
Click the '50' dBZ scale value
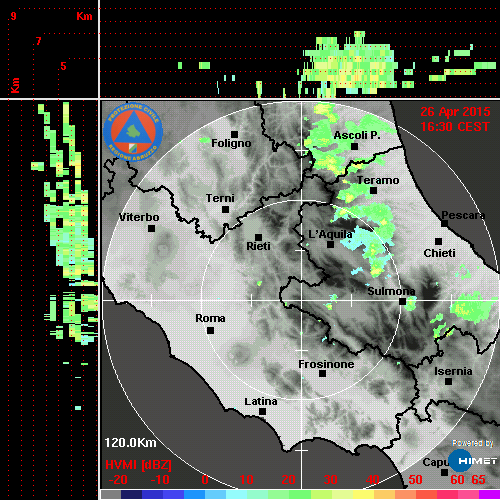[415, 480]
